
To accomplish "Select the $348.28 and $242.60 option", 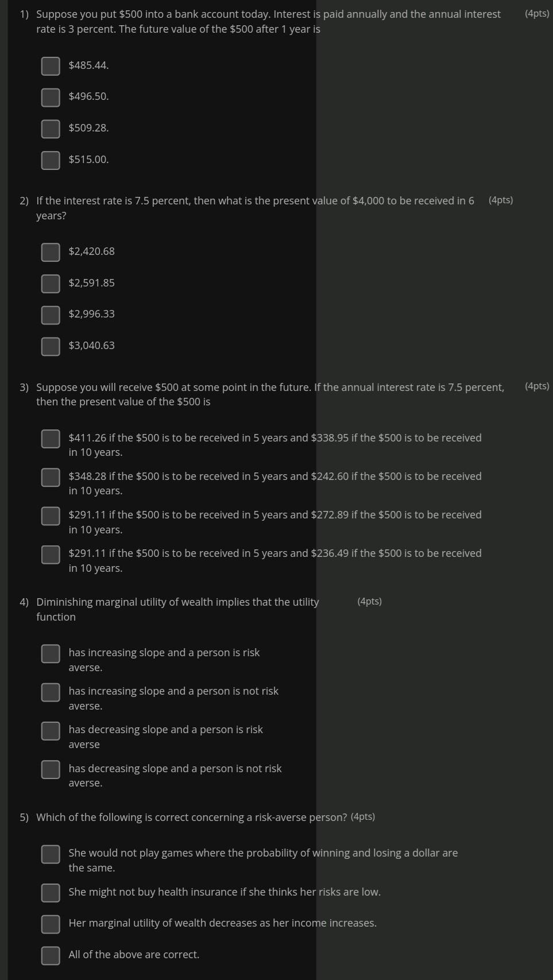I will click(51, 477).
